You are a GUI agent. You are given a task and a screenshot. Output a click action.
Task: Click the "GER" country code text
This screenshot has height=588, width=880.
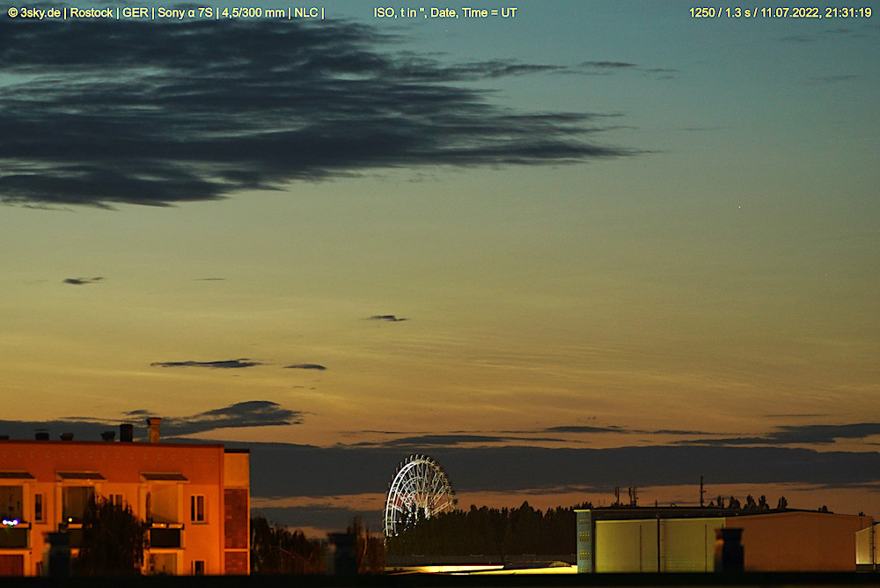point(136,13)
